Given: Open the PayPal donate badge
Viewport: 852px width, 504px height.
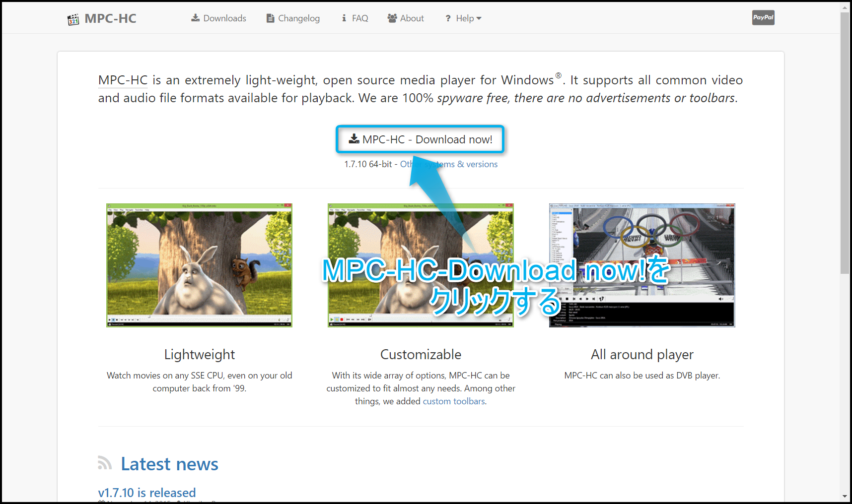Looking at the screenshot, I should pyautogui.click(x=763, y=18).
